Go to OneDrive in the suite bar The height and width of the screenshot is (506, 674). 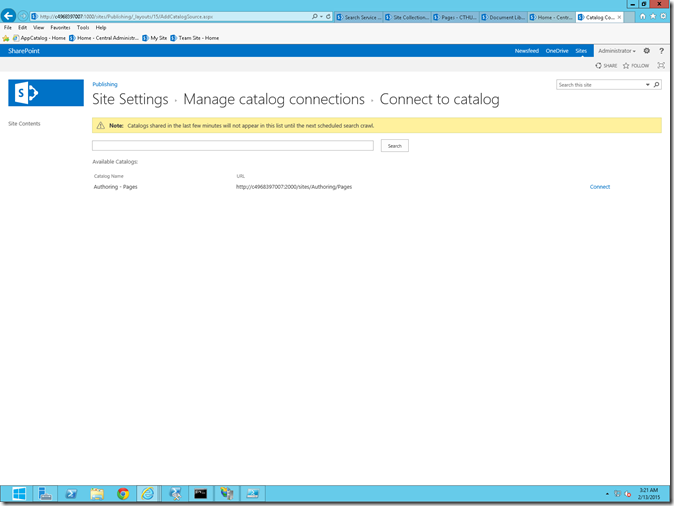557,51
